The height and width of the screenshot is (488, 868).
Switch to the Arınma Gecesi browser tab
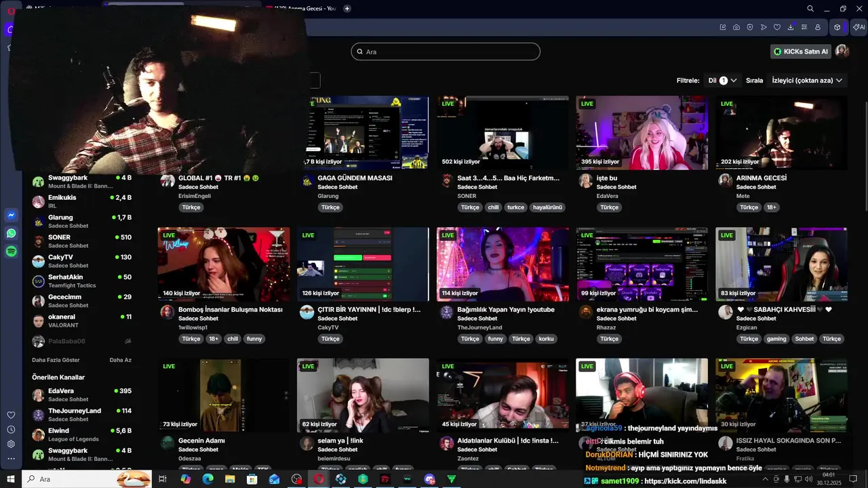(x=302, y=9)
